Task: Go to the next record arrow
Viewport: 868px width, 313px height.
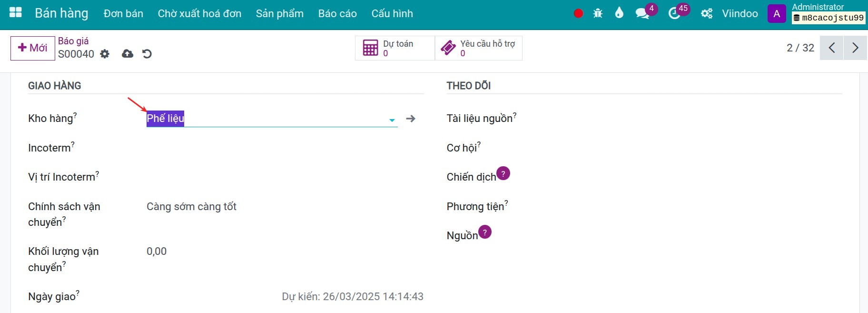Action: (x=855, y=48)
